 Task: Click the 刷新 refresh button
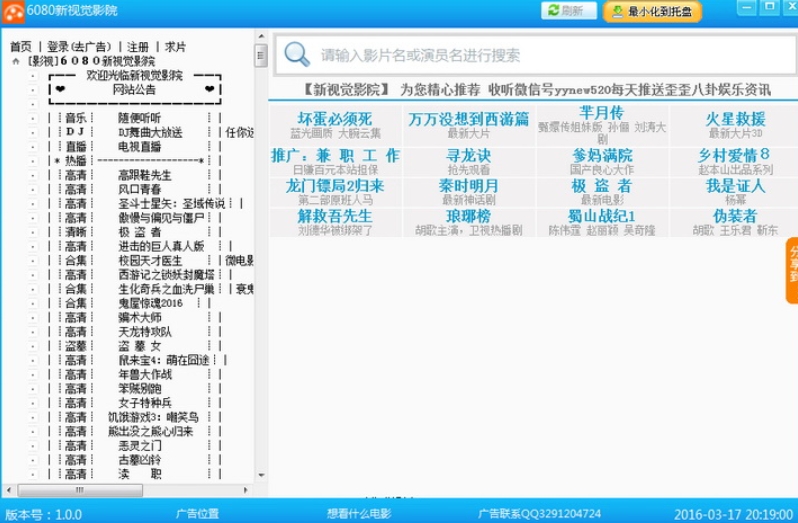click(568, 11)
